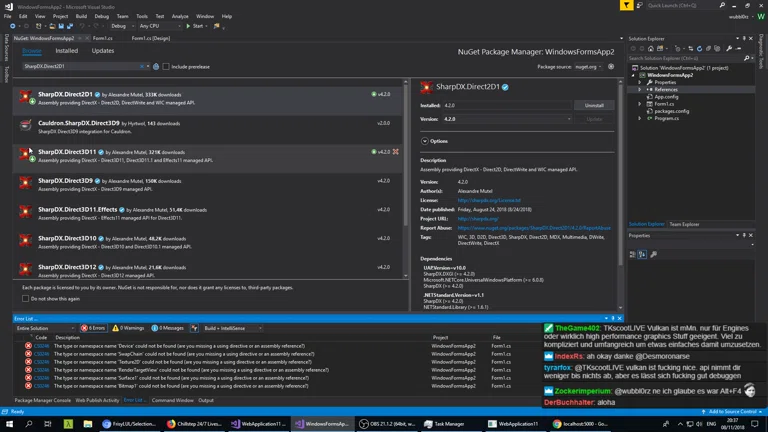Open Task Manager from taskbar
The height and width of the screenshot is (432, 768).
[445, 424]
